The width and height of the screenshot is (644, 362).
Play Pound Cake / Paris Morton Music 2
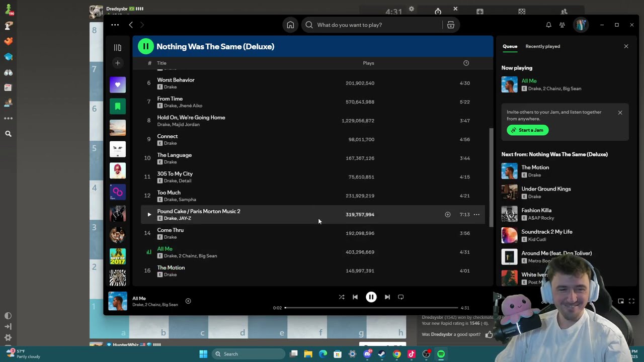click(149, 215)
